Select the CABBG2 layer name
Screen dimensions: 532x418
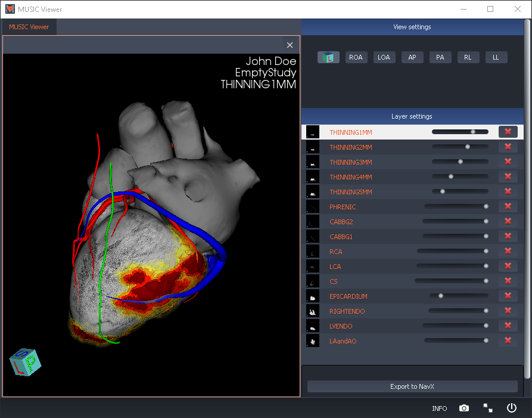pos(341,222)
